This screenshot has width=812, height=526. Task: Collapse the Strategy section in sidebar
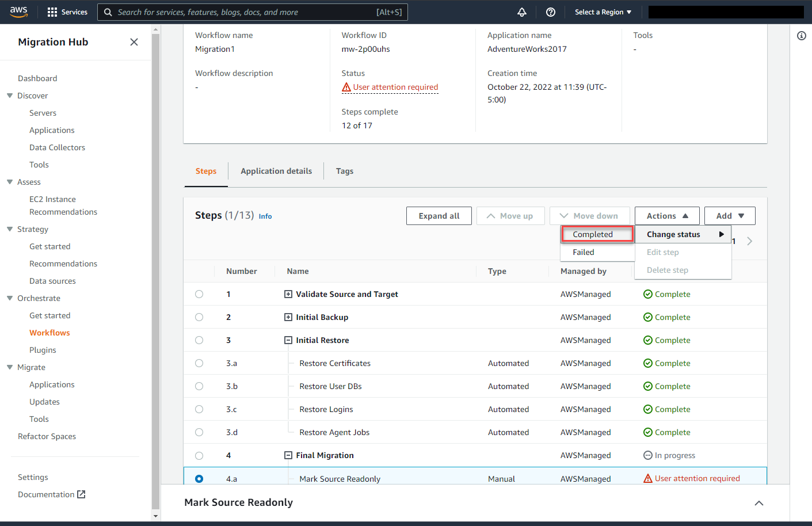10,229
